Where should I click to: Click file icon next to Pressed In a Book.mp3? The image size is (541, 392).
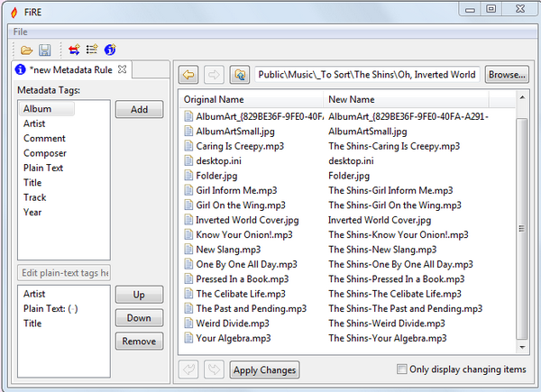coord(188,279)
